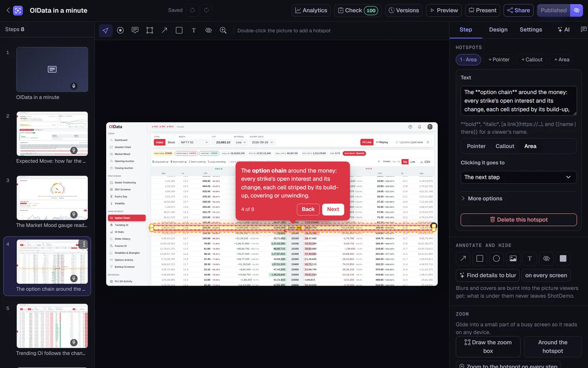This screenshot has width=588, height=368.
Task: Open 'The next step' dropdown
Action: click(519, 177)
